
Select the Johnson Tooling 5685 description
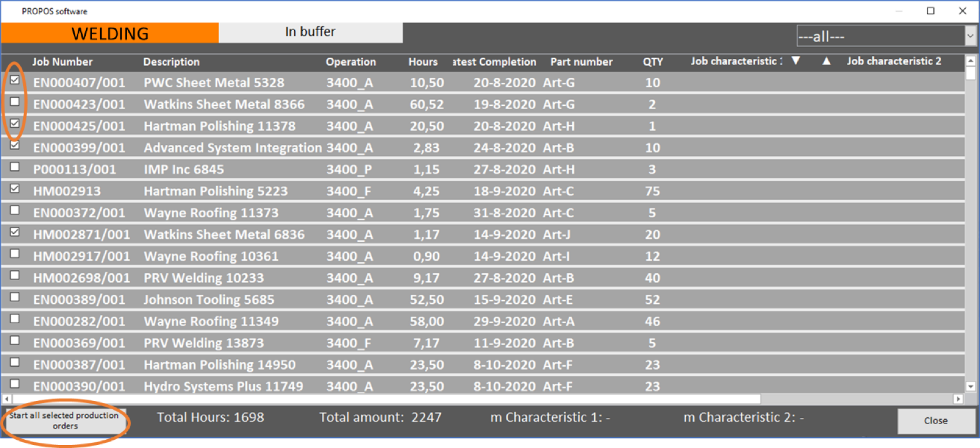click(209, 300)
